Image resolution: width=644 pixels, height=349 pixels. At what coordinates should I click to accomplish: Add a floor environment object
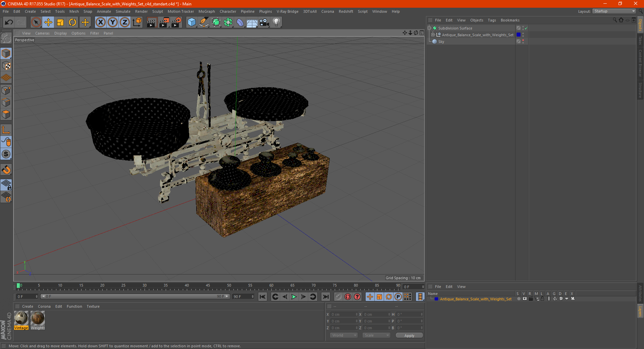[252, 22]
